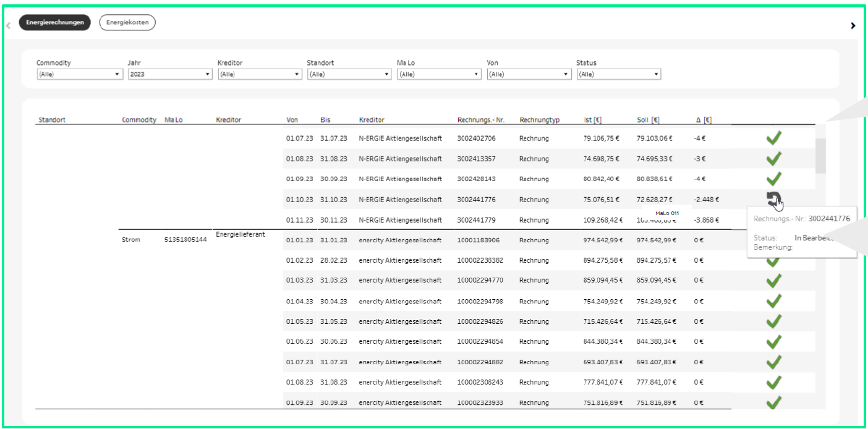Select the Ist amount 715.426,64 €
The height and width of the screenshot is (429, 868).
603,321
